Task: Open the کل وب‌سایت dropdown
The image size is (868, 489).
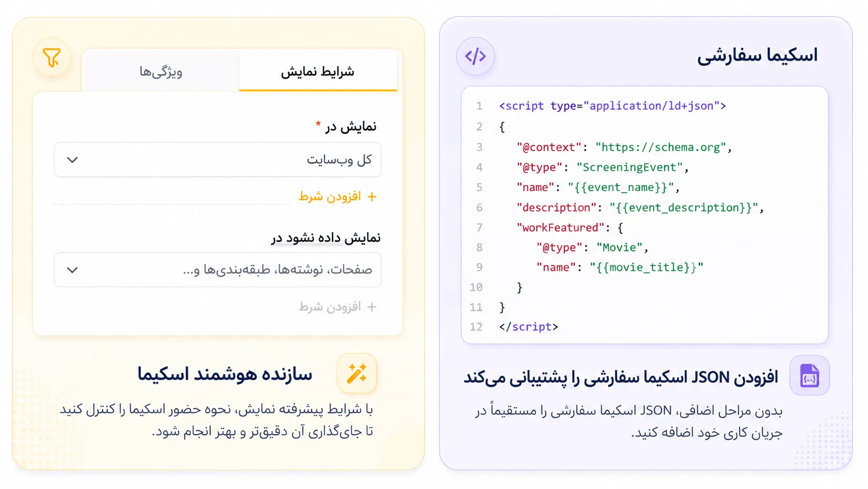Action: tap(218, 160)
